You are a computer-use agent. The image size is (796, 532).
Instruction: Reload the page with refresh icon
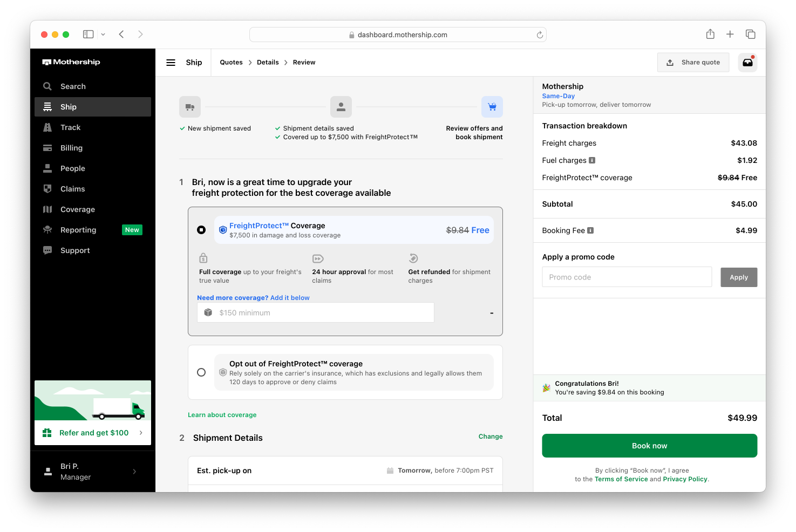coord(540,35)
